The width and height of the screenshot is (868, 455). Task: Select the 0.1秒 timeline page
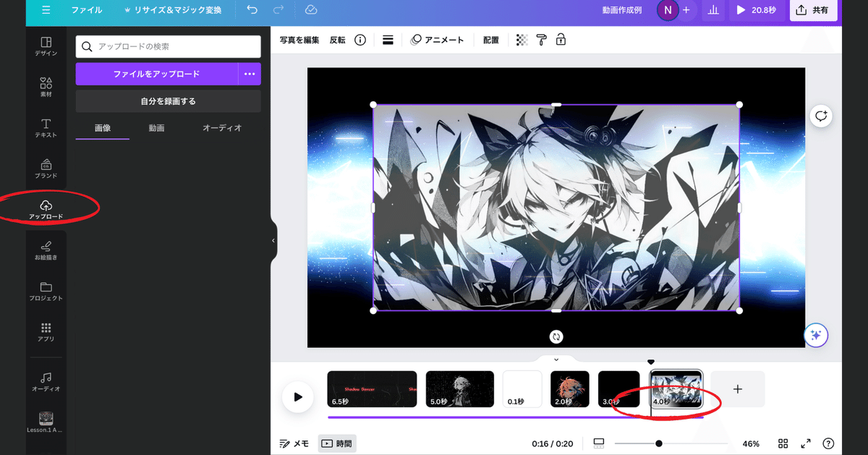pyautogui.click(x=522, y=389)
